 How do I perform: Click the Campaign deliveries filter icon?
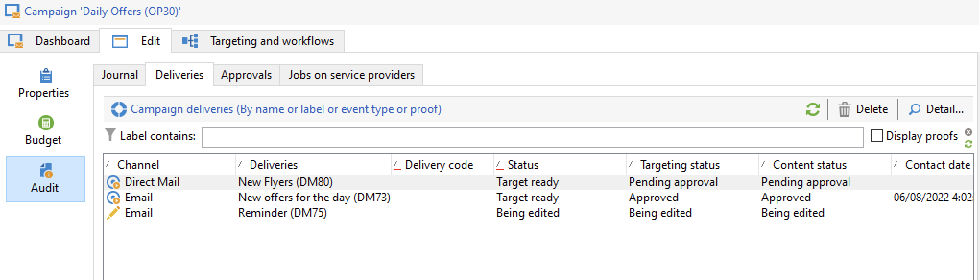tap(119, 110)
